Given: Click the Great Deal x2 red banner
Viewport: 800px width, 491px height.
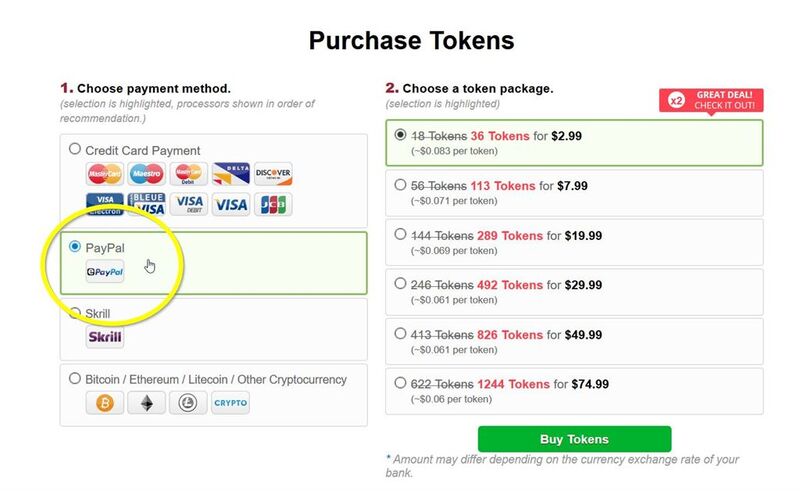Looking at the screenshot, I should pos(711,101).
